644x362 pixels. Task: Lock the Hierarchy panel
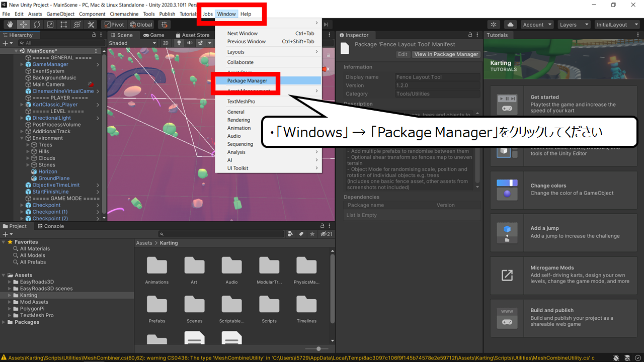coord(94,35)
